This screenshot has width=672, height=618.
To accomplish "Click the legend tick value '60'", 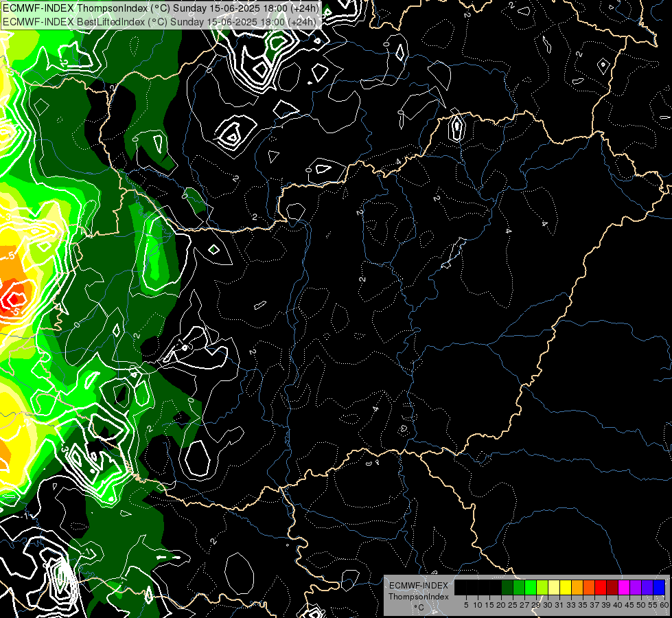I will [x=664, y=605].
